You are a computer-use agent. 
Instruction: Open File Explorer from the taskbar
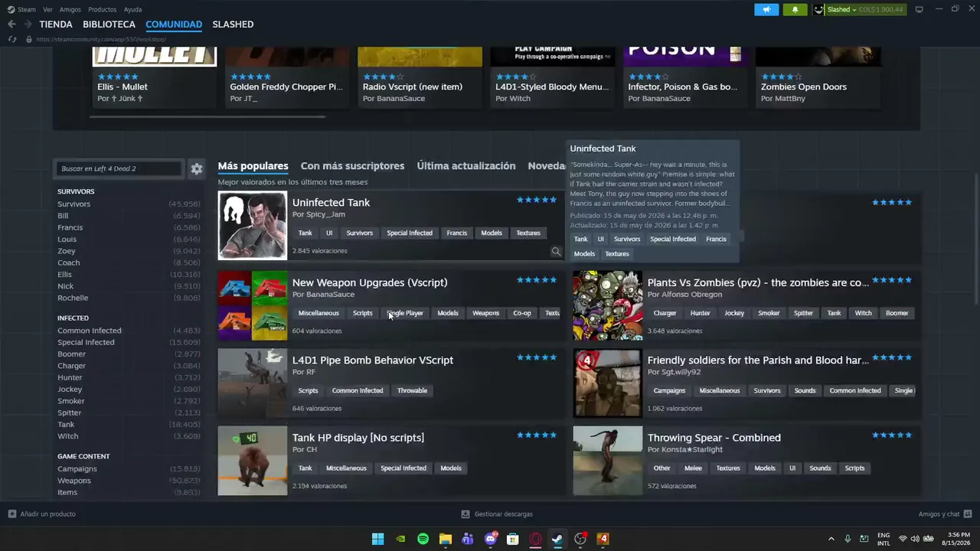(x=446, y=539)
